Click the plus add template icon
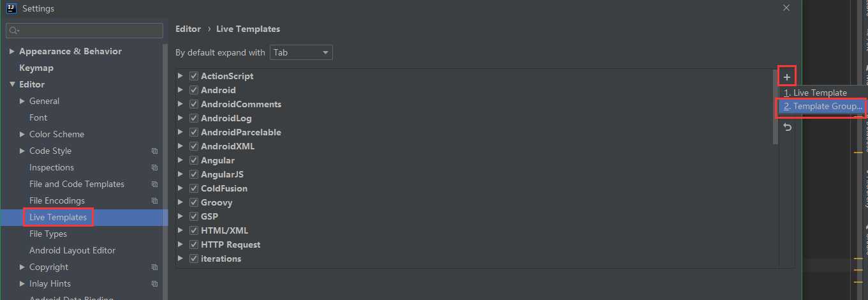The image size is (868, 300). (x=787, y=77)
